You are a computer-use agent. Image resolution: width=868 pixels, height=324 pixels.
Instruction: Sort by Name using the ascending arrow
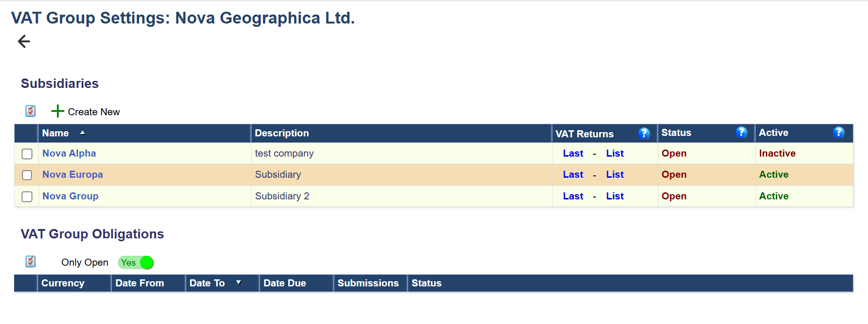pyautogui.click(x=83, y=133)
